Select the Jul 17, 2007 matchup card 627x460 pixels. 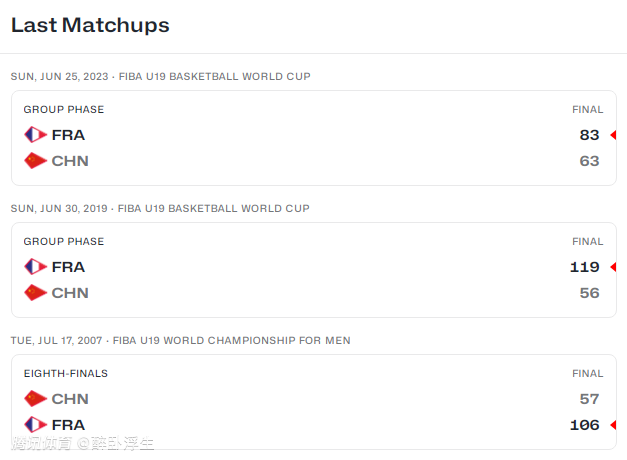tap(314, 402)
